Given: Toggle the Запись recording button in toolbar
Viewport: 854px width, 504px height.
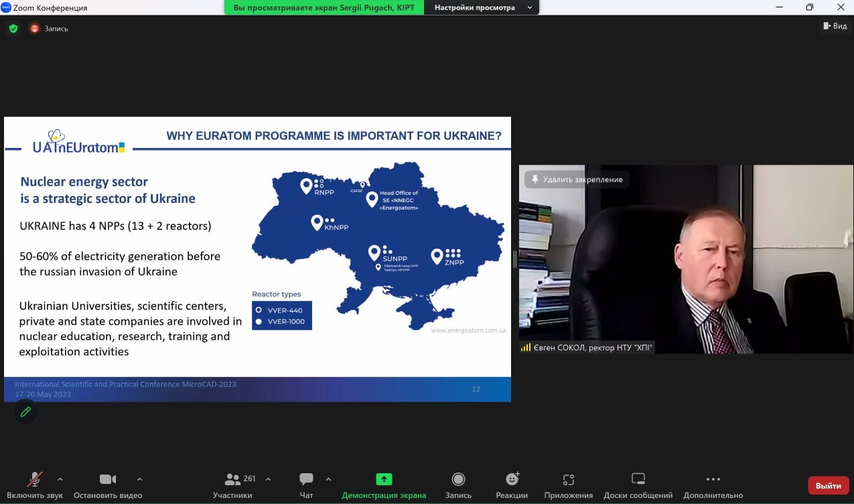Looking at the screenshot, I should pyautogui.click(x=458, y=485).
